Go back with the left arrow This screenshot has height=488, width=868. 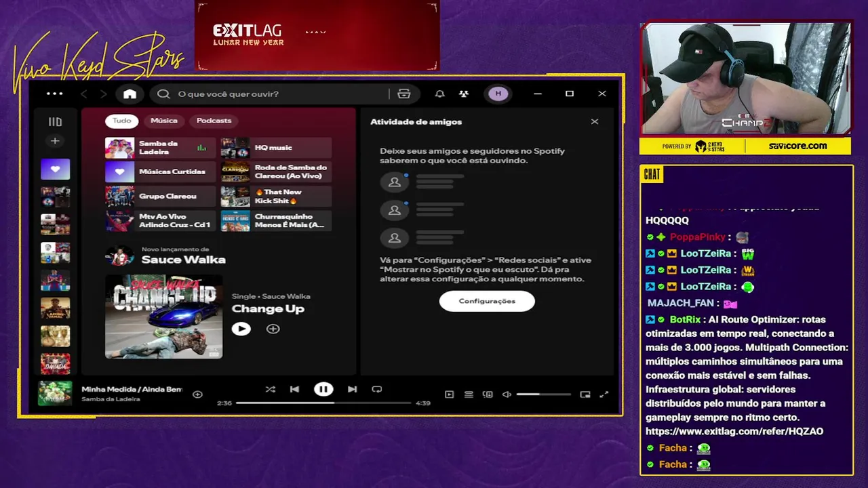click(84, 94)
